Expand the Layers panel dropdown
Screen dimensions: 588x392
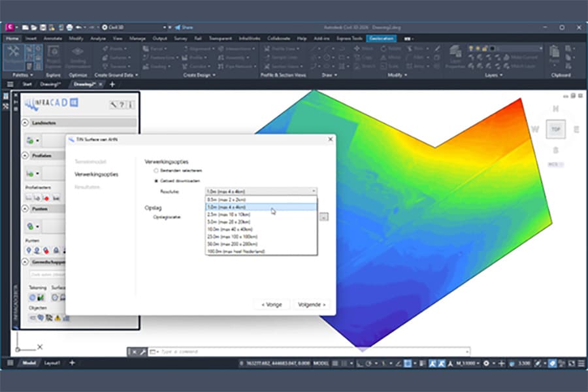coord(493,75)
